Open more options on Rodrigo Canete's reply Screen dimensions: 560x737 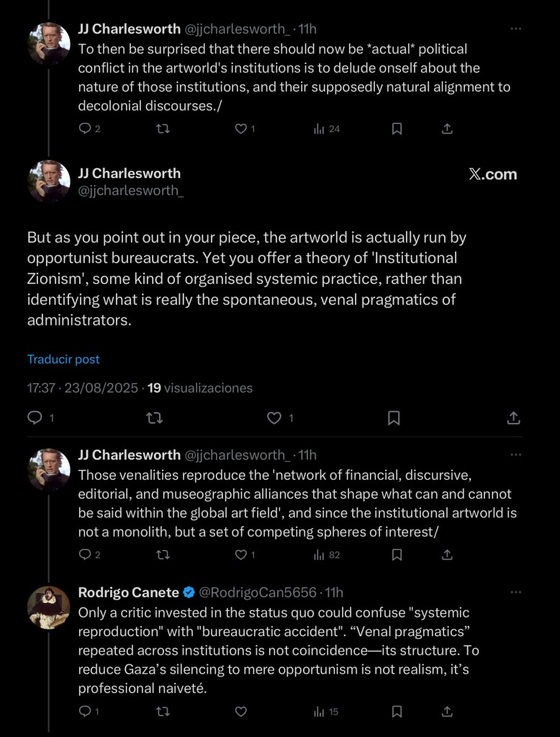[515, 592]
